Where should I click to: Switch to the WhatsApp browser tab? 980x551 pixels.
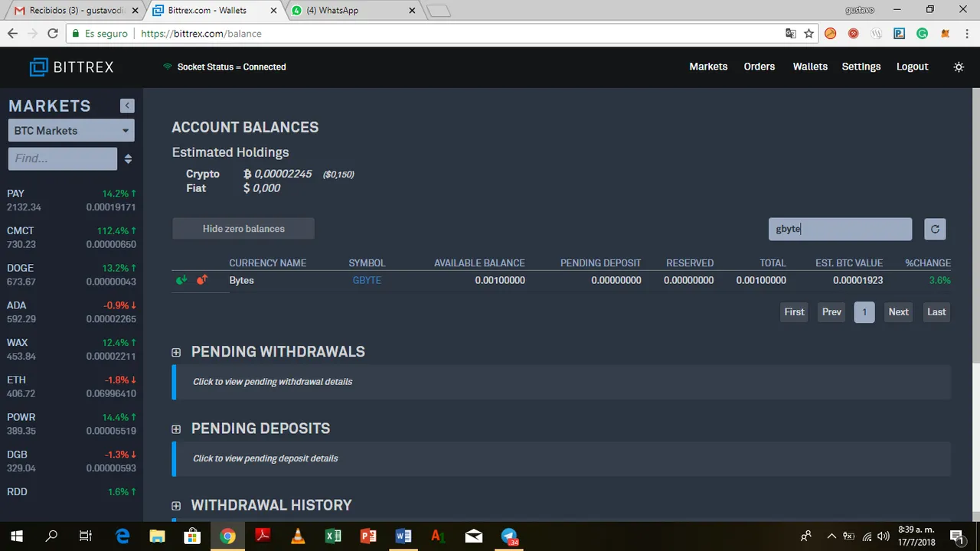[352, 11]
